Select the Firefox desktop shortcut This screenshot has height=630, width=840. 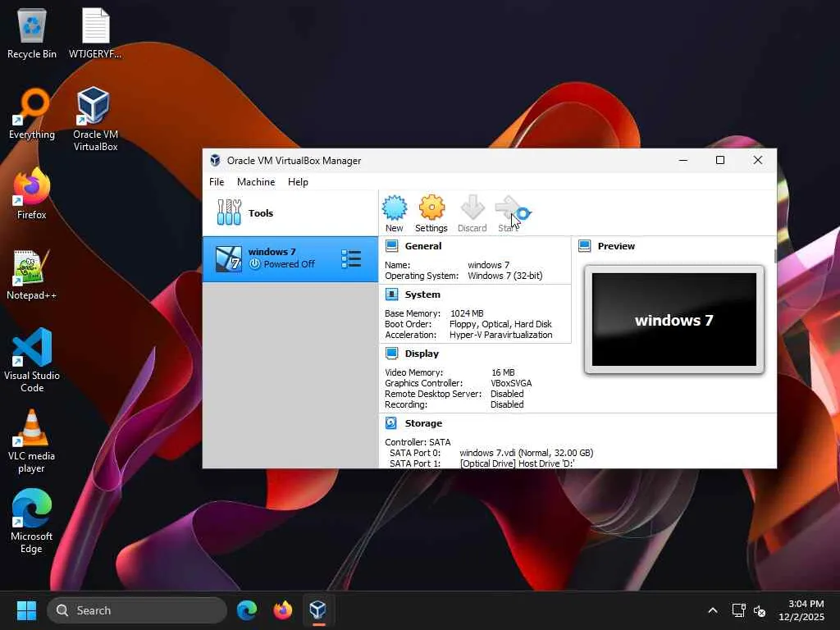coord(32,194)
